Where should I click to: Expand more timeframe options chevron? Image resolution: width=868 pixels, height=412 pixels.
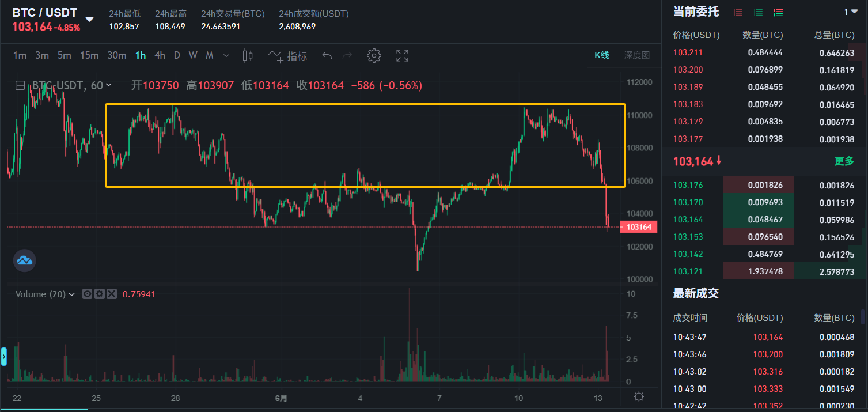pyautogui.click(x=226, y=56)
